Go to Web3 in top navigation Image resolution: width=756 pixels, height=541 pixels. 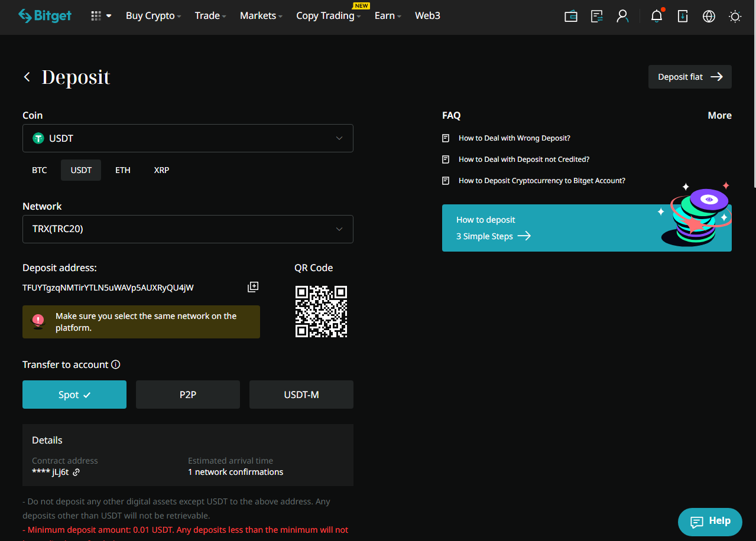tap(427, 16)
